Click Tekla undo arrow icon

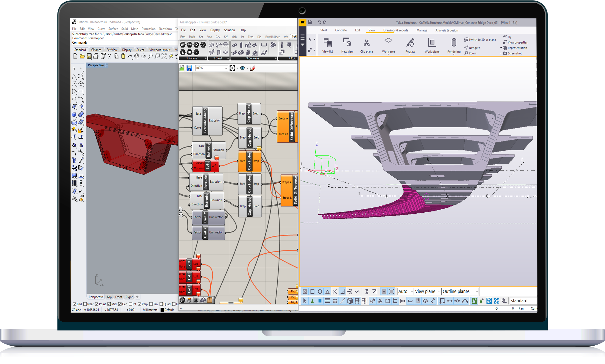tap(319, 22)
